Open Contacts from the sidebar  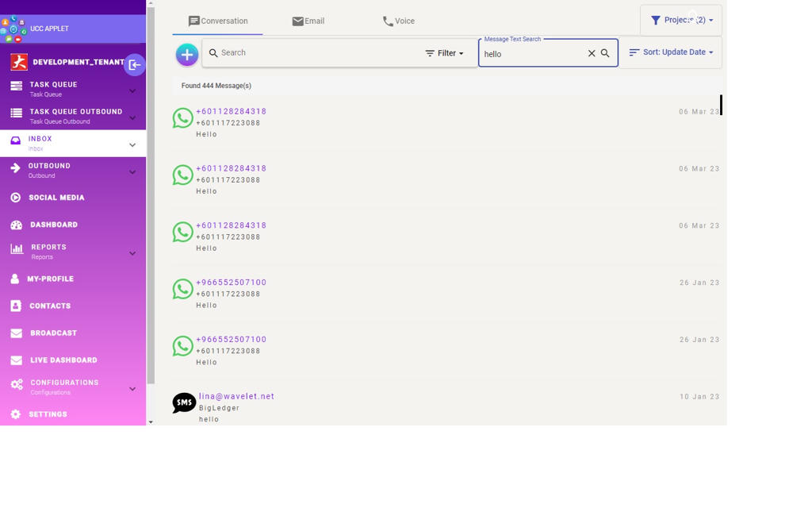point(50,306)
